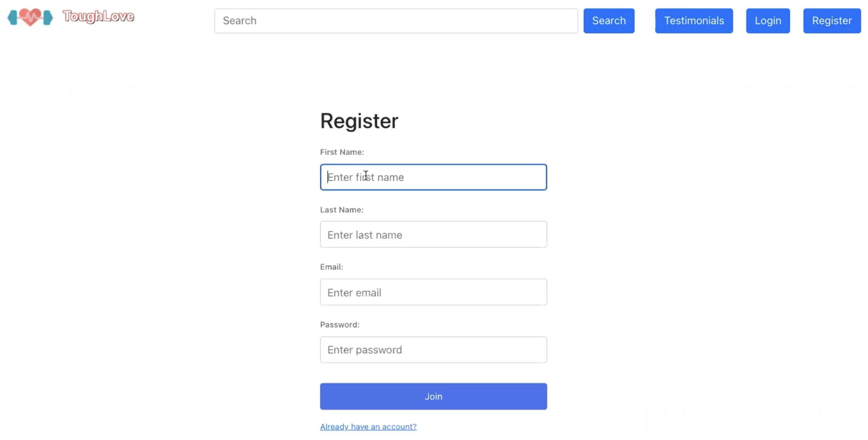Select the Register navbar button
868x440 pixels.
coord(832,21)
